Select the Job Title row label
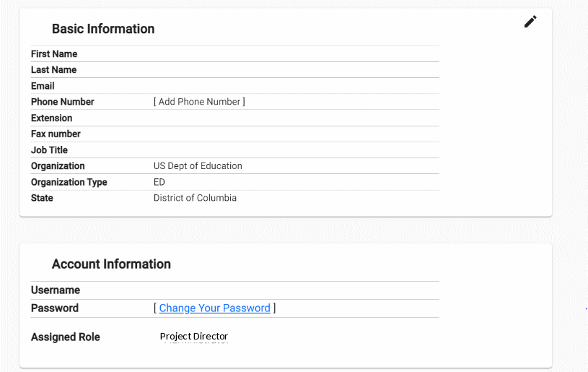The width and height of the screenshot is (588, 372). coord(49,150)
